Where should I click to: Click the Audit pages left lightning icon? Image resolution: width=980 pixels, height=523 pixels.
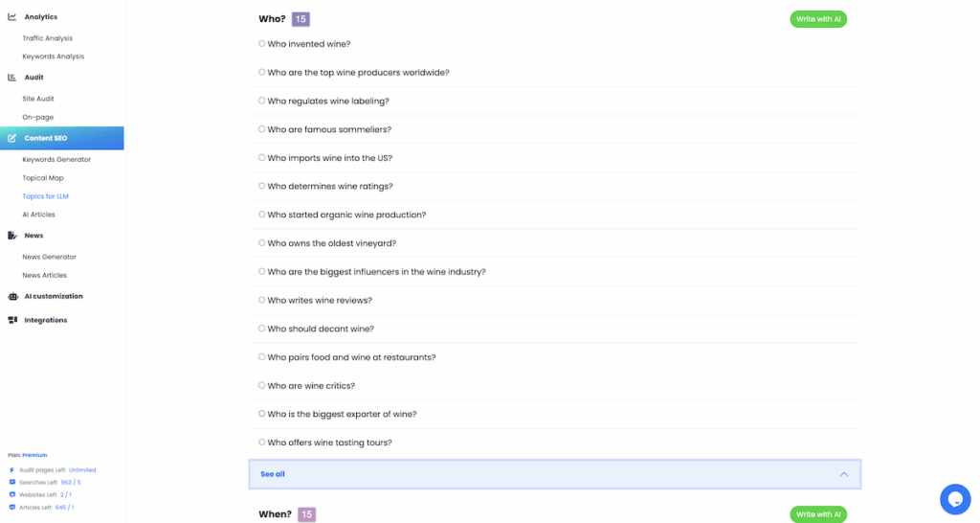pos(11,470)
